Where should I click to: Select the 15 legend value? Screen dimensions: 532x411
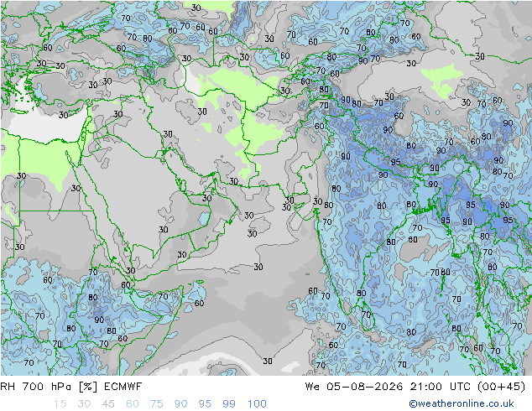click(60, 404)
